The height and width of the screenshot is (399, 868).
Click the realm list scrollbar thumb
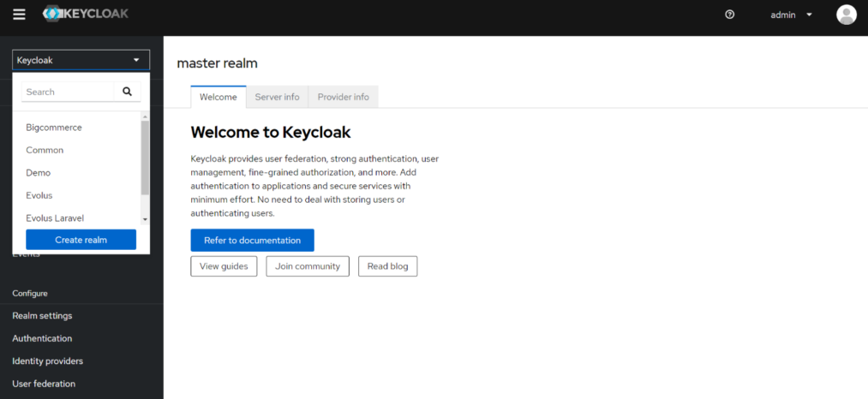point(145,158)
